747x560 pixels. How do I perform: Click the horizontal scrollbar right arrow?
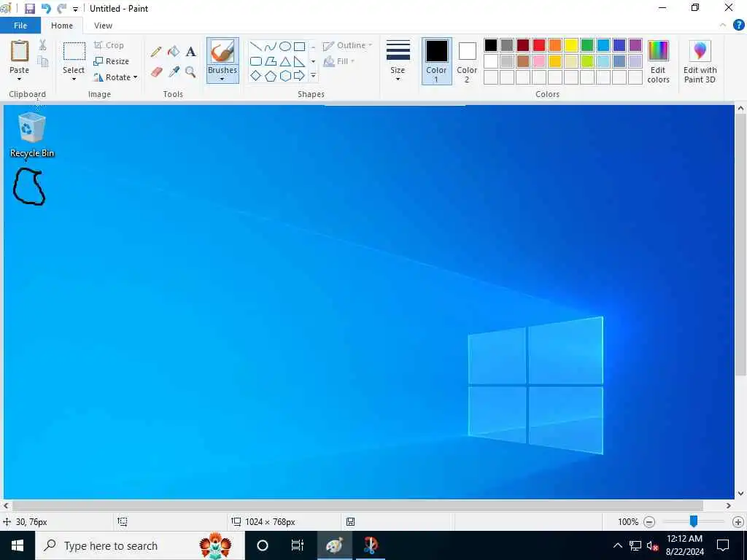pos(729,506)
